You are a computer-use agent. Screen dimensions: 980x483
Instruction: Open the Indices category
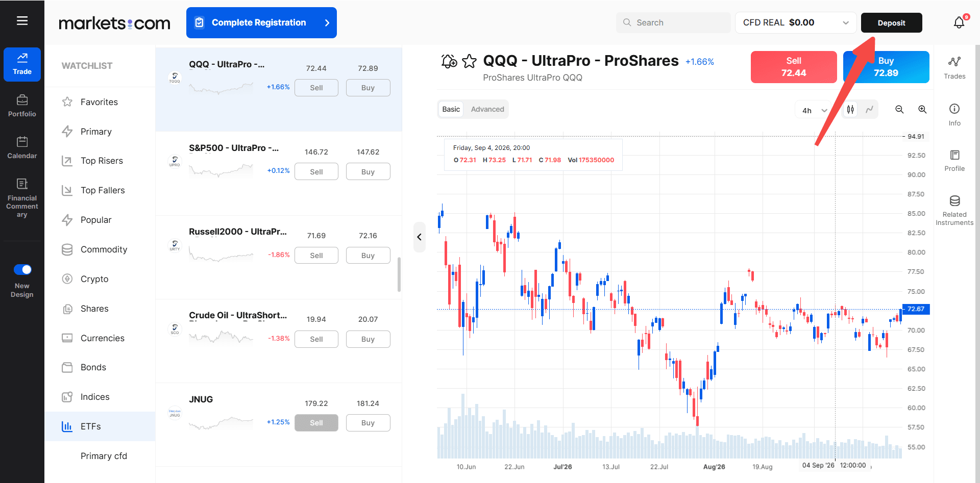coord(100,397)
